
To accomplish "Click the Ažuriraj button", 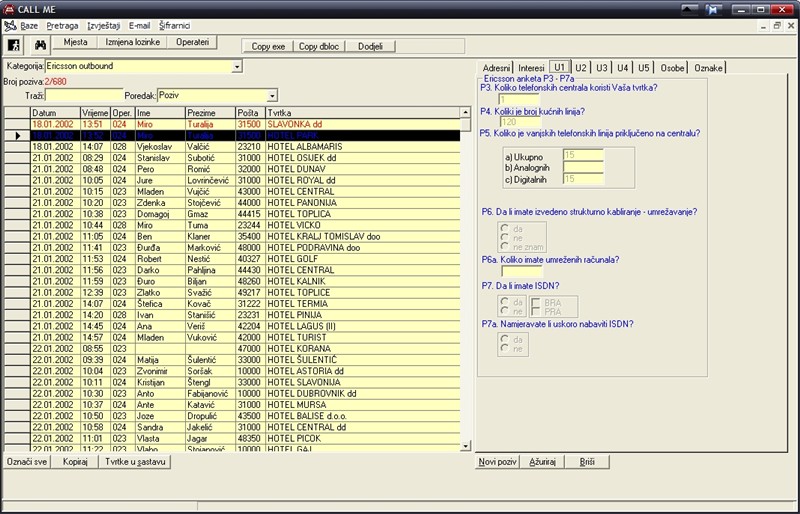I will 542,462.
